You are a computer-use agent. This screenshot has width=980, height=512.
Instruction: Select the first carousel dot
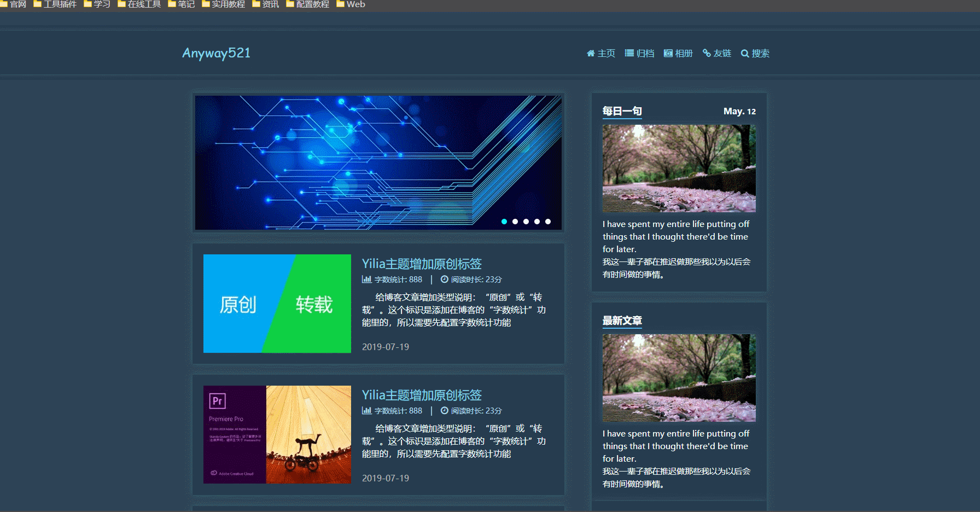pyautogui.click(x=504, y=222)
